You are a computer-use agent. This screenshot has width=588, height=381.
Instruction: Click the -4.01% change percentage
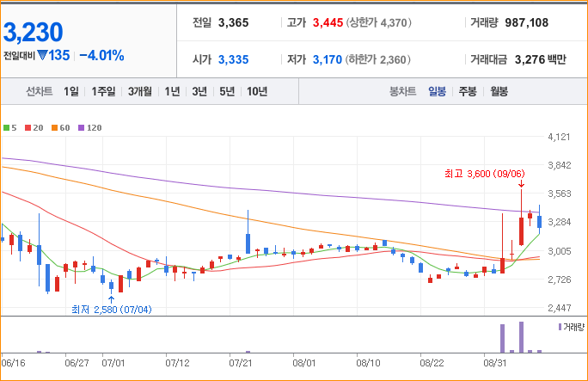pos(101,56)
